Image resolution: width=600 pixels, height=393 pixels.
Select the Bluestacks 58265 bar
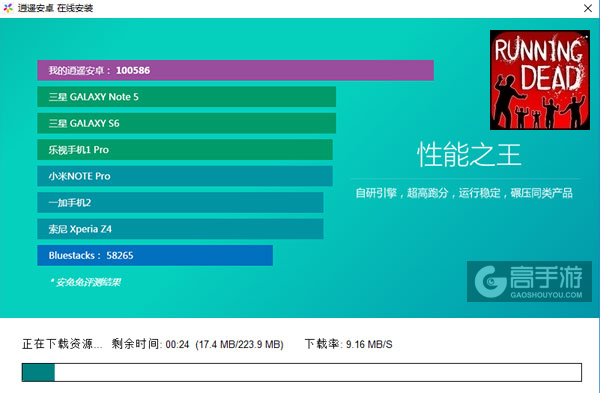tap(155, 255)
